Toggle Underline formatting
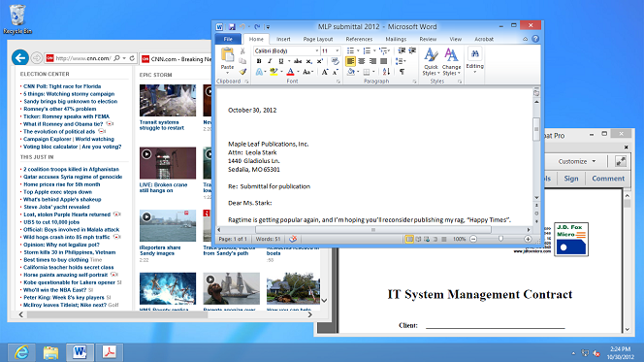Screen dimensions: 644x362 coord(281,61)
